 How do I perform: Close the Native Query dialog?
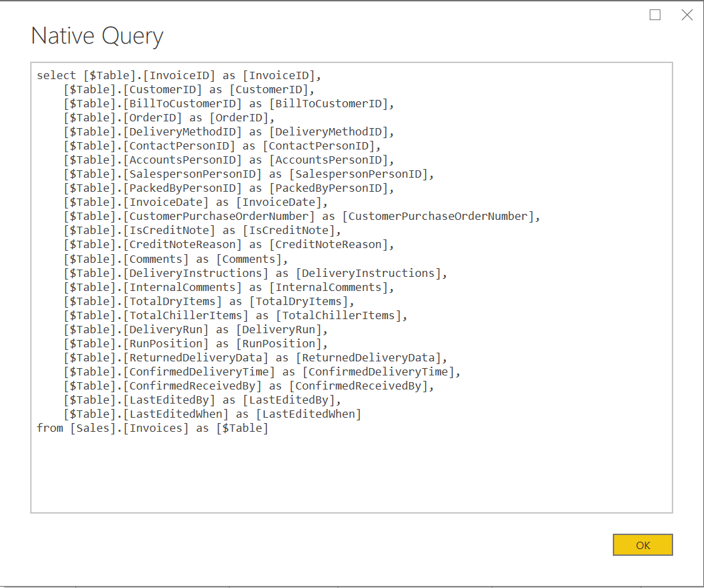[x=687, y=15]
